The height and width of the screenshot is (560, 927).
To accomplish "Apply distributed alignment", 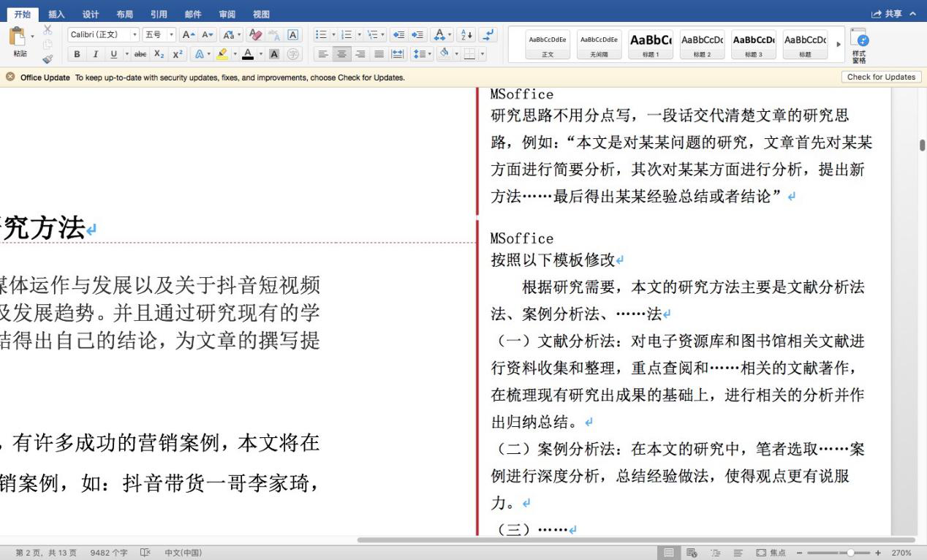I will coord(398,54).
